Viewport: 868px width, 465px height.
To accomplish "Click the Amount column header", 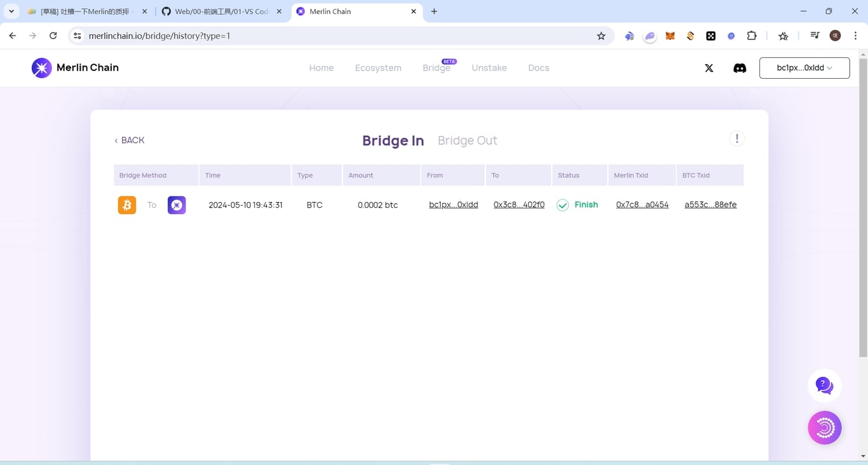I will tap(381, 175).
